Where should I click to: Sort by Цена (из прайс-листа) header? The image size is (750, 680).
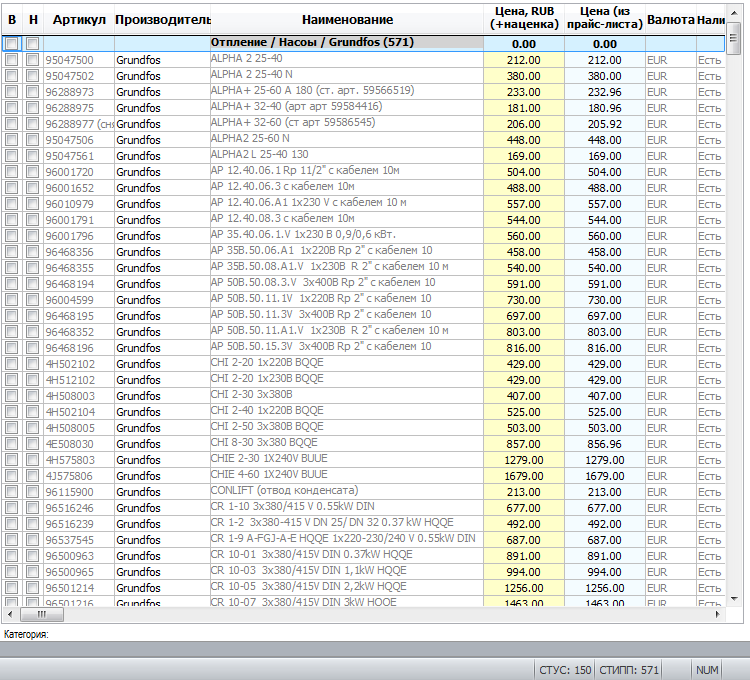[x=605, y=18]
